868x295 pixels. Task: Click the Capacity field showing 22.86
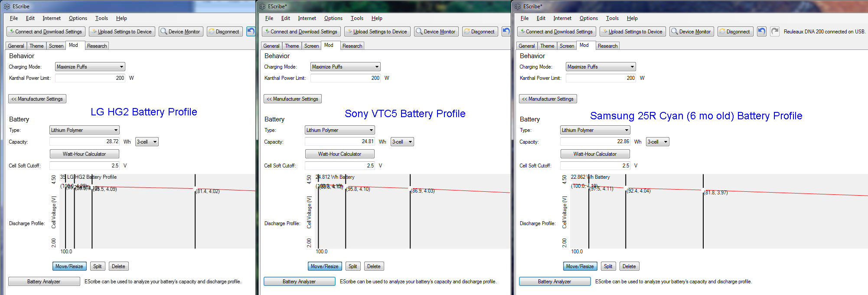pyautogui.click(x=595, y=142)
